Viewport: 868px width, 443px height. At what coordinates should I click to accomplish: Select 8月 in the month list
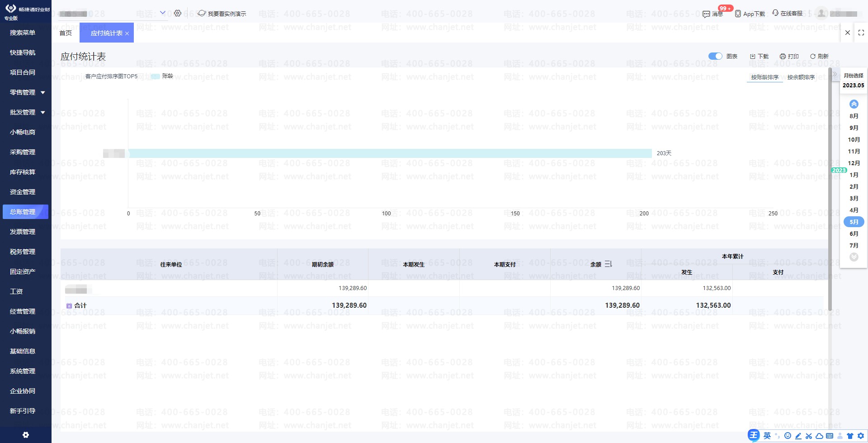[854, 116]
